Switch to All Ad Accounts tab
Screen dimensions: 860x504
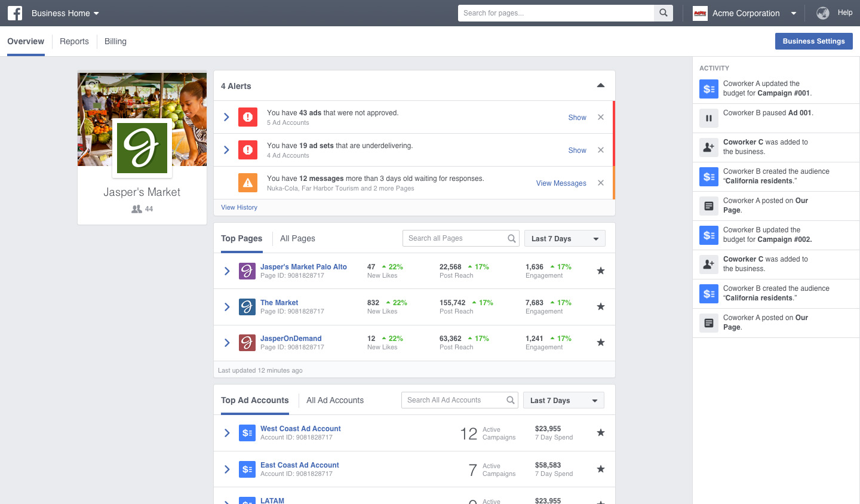[x=335, y=400]
